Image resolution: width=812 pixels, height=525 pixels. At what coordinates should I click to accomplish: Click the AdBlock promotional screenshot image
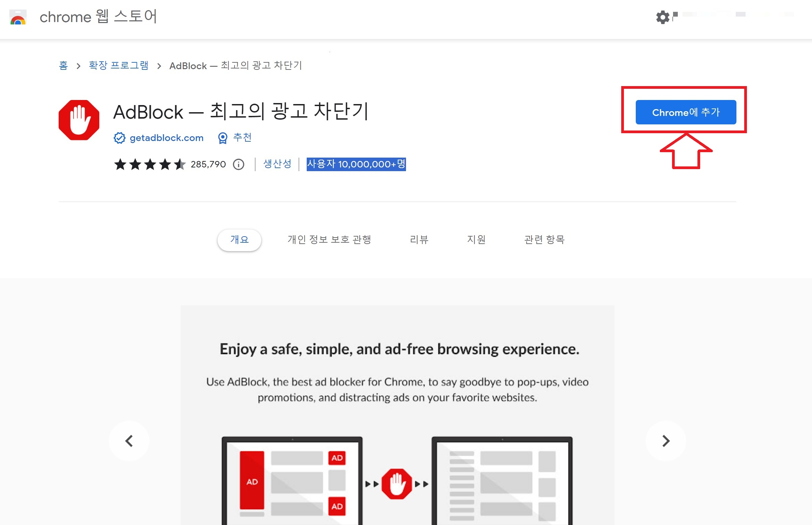point(397,415)
